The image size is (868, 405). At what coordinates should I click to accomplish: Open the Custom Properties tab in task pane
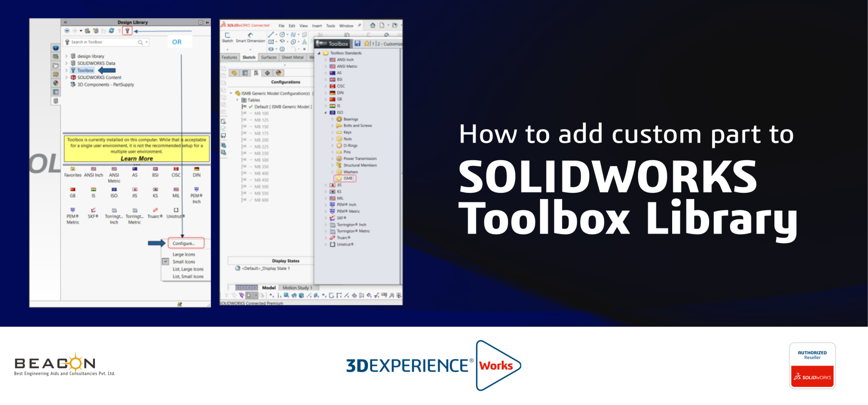point(56,92)
